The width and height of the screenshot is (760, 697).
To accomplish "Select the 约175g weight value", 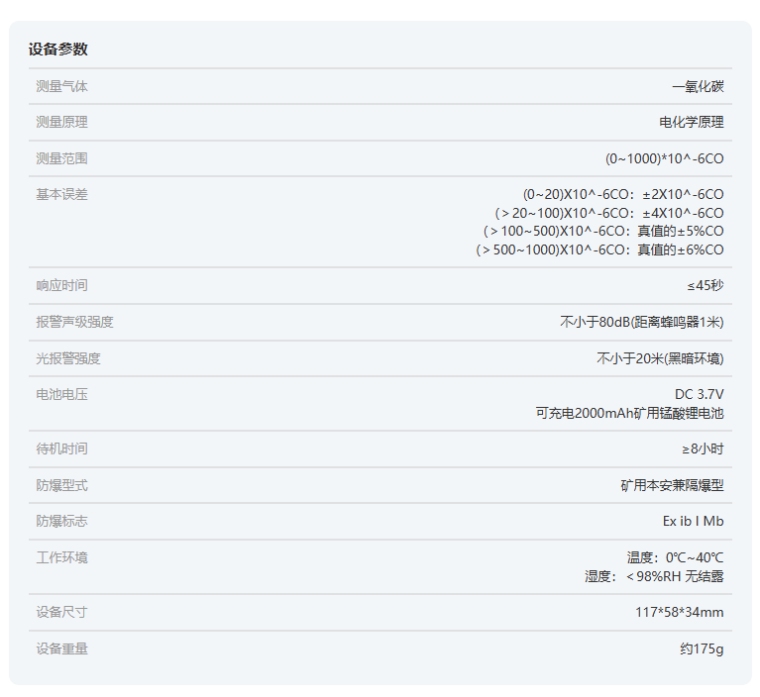I will (702, 648).
